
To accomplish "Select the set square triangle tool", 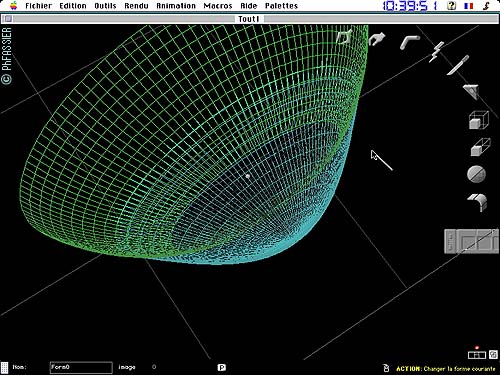I will click(x=472, y=91).
